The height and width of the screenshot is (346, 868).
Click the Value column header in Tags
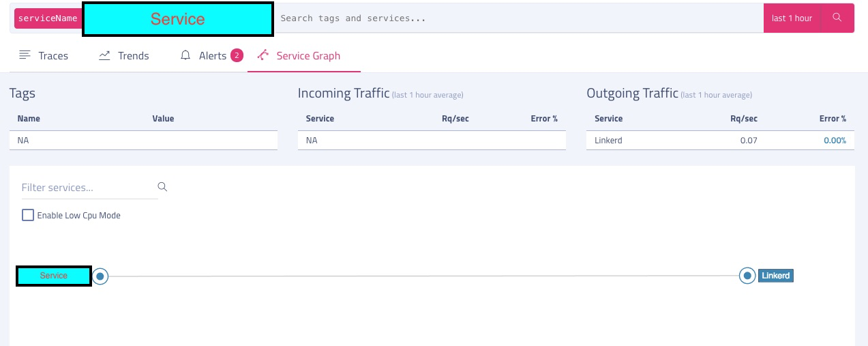pyautogui.click(x=163, y=119)
